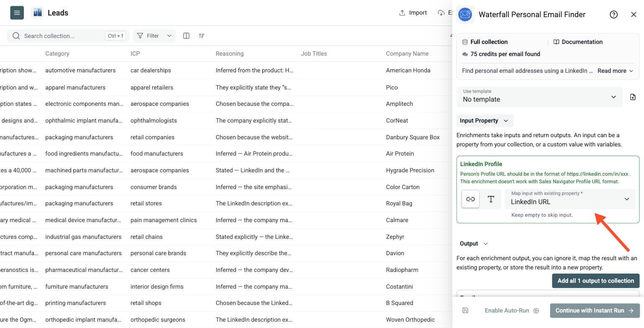Screen dimensions: 644x328
Task: Click the Category column header
Action: click(57, 54)
